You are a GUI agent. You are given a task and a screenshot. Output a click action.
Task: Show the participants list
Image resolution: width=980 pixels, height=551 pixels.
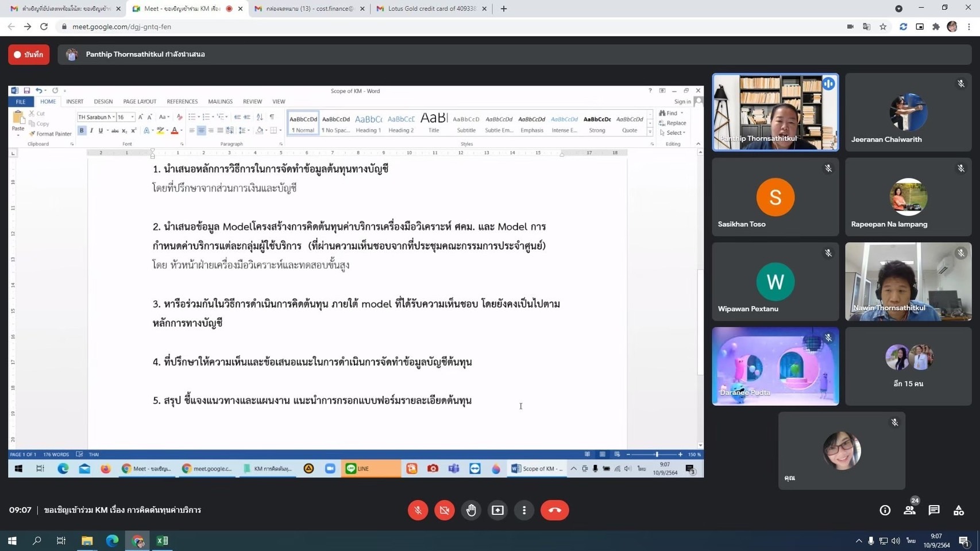click(x=909, y=510)
